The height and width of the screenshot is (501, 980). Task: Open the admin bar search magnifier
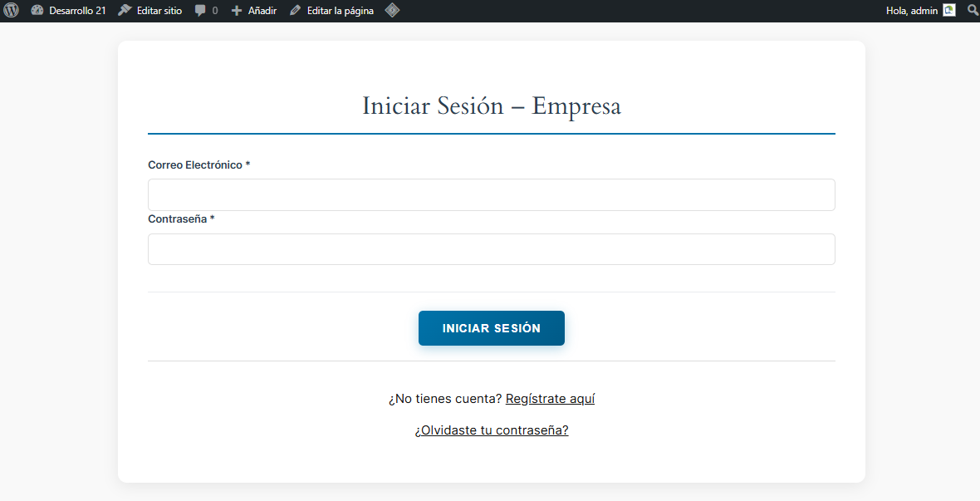pos(973,11)
